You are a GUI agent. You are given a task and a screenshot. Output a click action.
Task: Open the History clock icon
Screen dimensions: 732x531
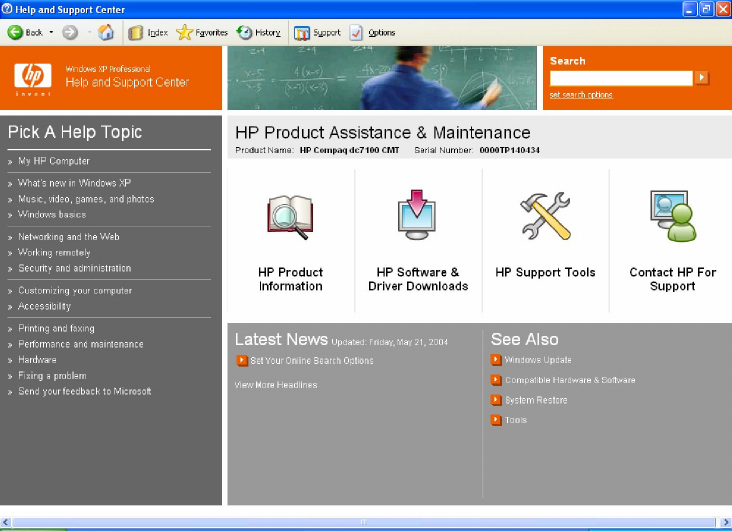pos(244,32)
